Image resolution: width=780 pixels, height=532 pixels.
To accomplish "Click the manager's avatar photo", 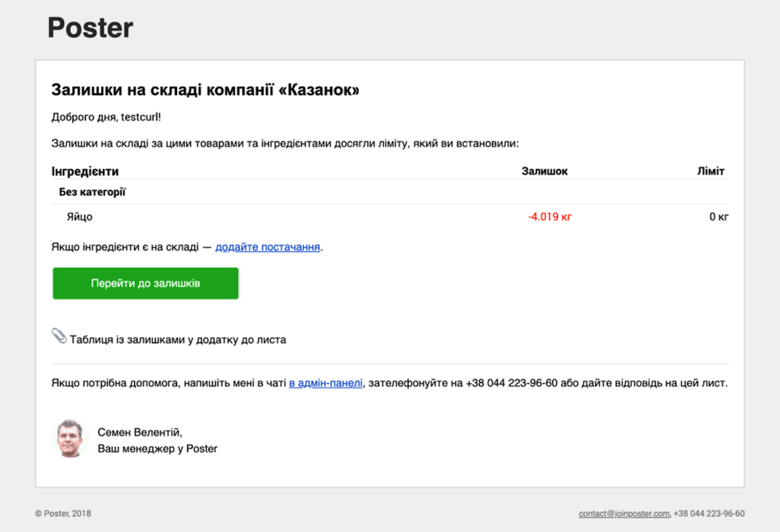I will 69,438.
